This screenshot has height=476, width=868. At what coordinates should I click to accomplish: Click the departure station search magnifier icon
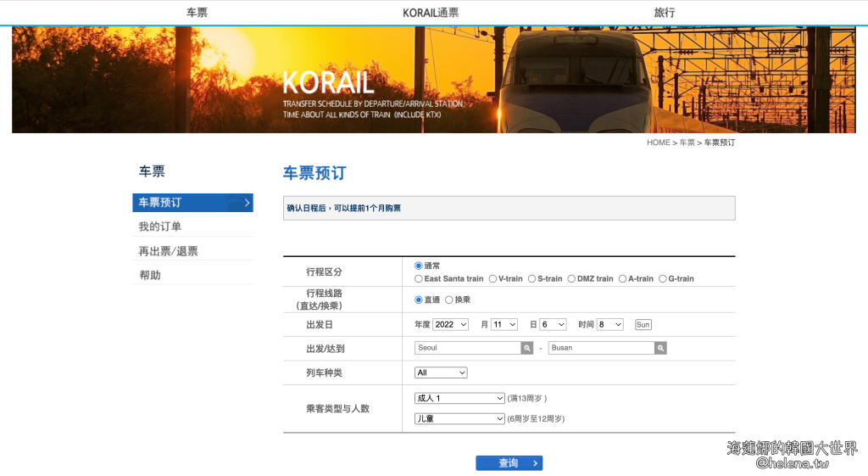[x=527, y=348]
